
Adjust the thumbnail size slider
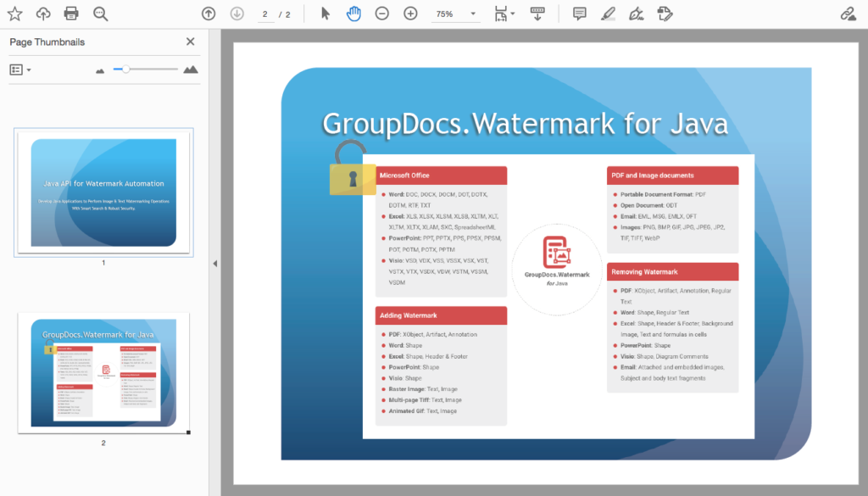127,70
